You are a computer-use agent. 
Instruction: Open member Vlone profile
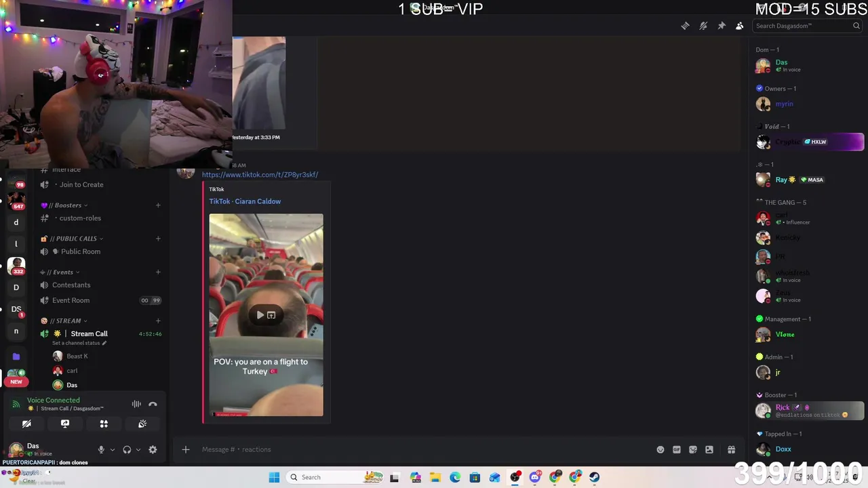point(785,335)
